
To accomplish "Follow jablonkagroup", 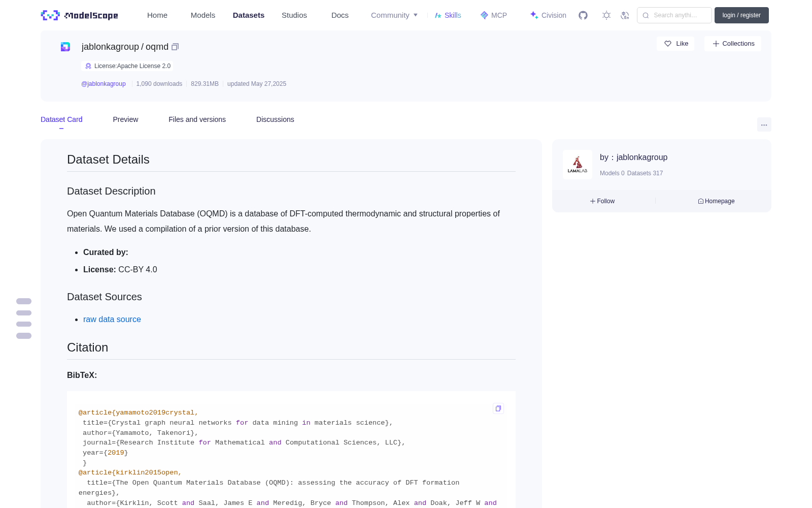I will pyautogui.click(x=602, y=201).
